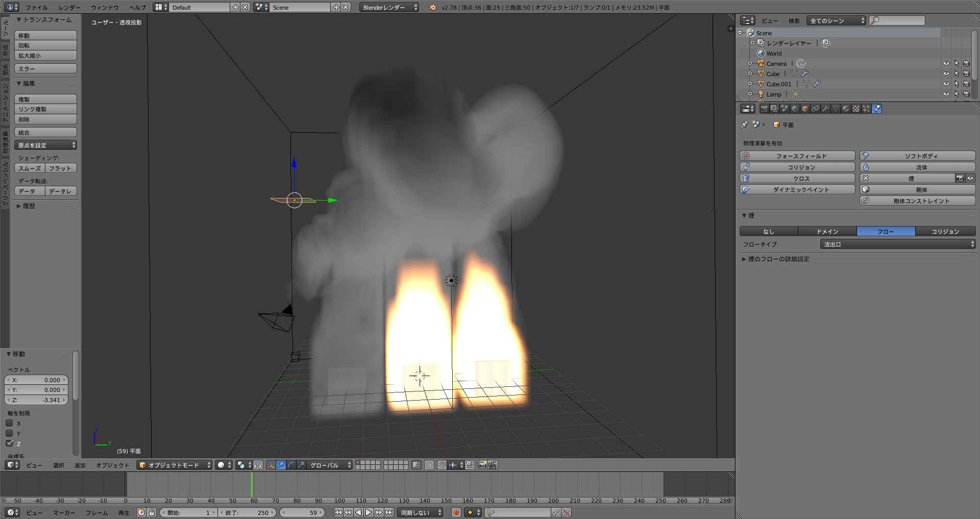Click the record keyframe button in timeline
This screenshot has width=980, height=519.
coord(456,512)
